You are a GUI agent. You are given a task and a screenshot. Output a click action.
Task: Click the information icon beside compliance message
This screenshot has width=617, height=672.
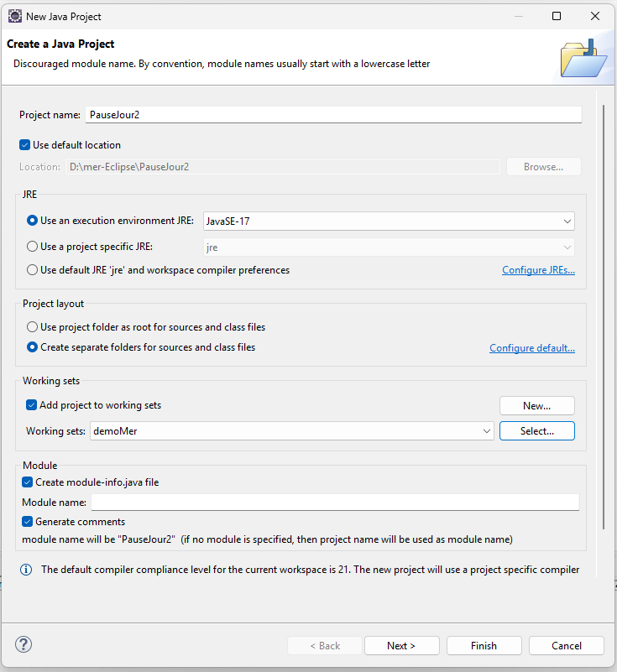point(26,570)
